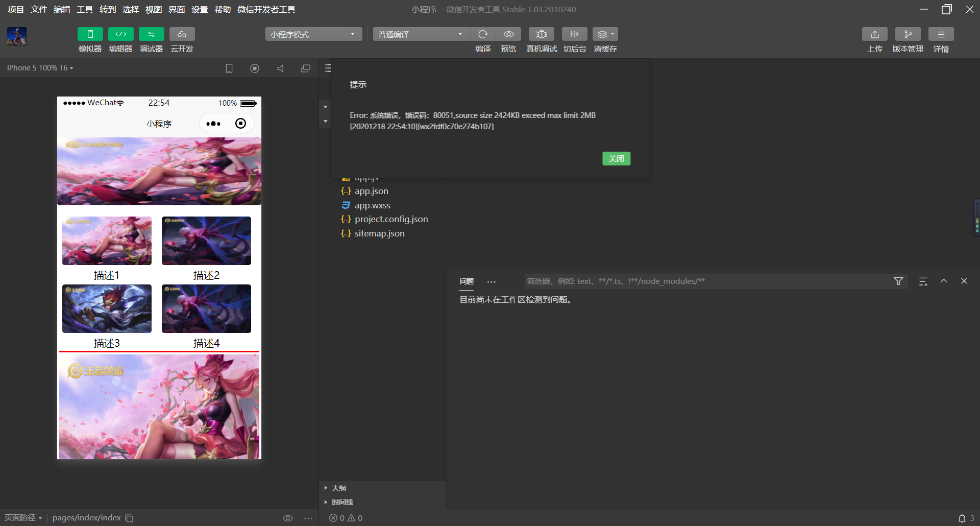
Task: Open project details (详情)
Action: 941,34
